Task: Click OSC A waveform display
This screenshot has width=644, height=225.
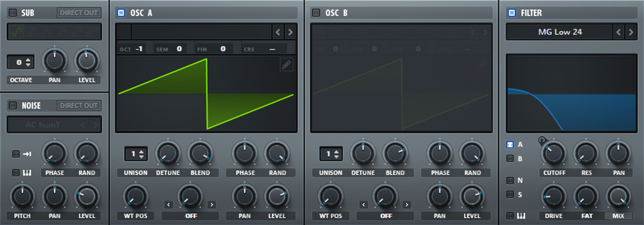Action: 206,94
